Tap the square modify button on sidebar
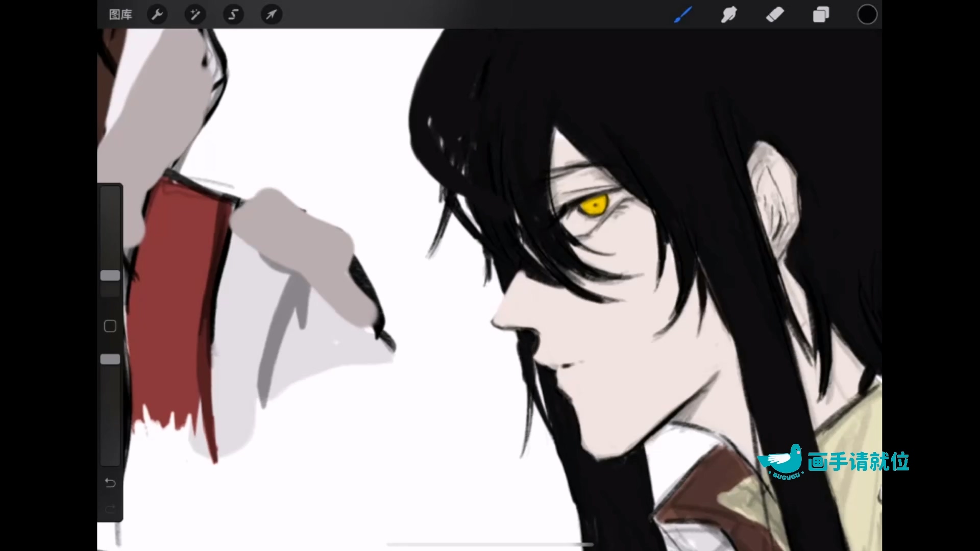This screenshot has height=551, width=980. click(110, 326)
